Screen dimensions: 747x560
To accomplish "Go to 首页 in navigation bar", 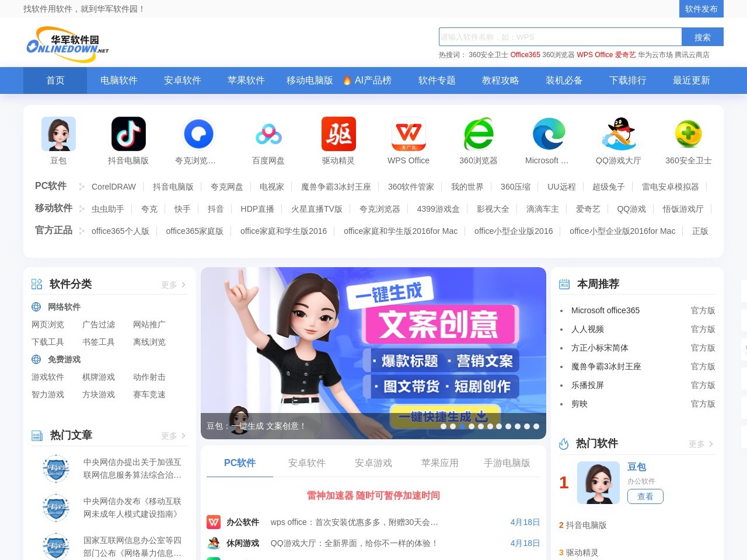I will 55,80.
